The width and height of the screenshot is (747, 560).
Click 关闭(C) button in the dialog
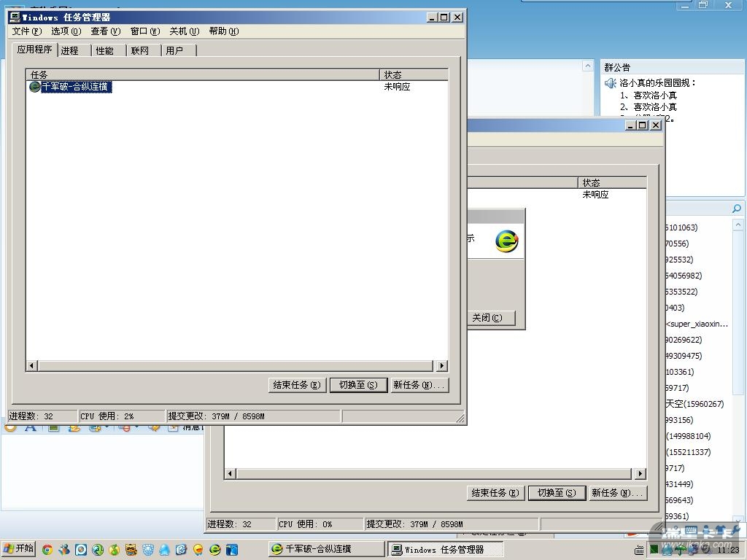[x=491, y=318]
